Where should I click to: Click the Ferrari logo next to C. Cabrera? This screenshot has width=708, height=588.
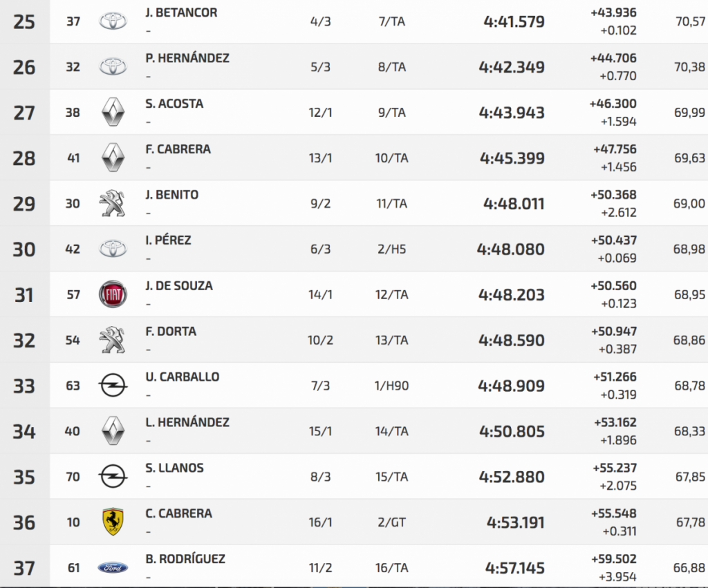click(113, 522)
